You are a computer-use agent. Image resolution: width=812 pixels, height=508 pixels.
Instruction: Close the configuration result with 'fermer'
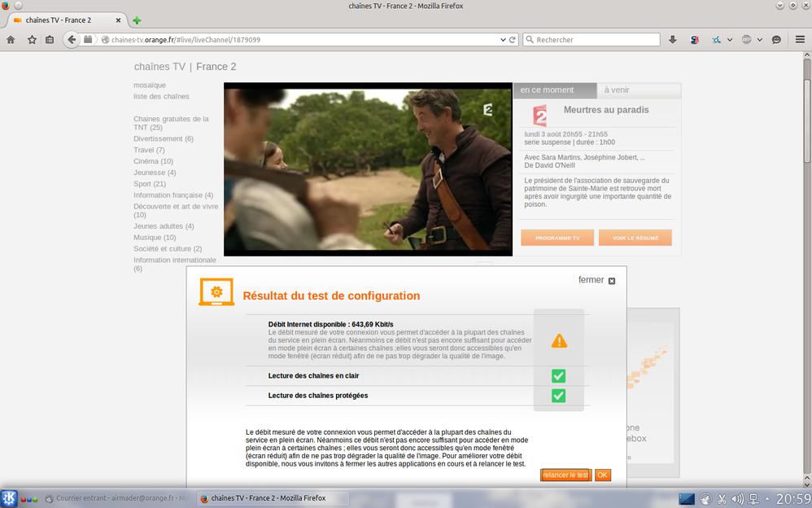[x=596, y=280]
